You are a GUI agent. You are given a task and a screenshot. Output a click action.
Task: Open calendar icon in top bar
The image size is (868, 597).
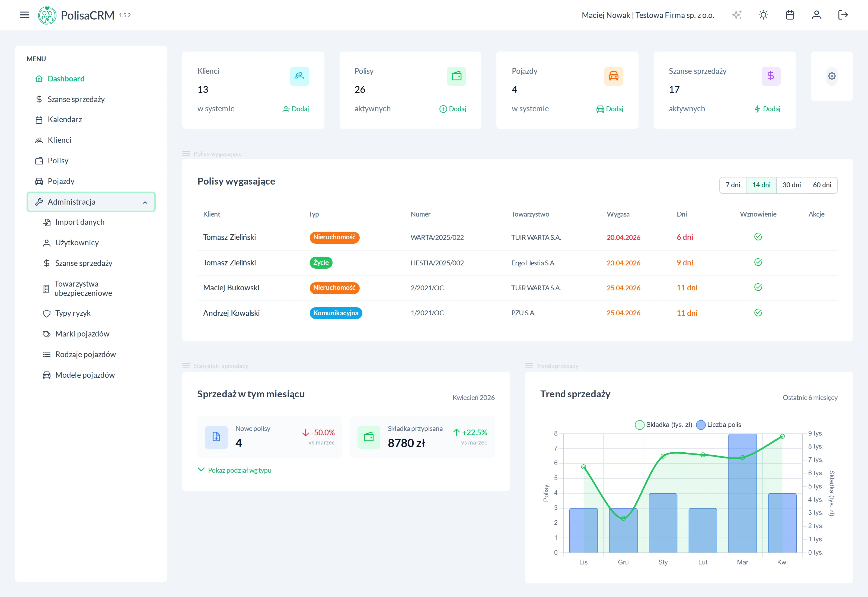coord(790,15)
